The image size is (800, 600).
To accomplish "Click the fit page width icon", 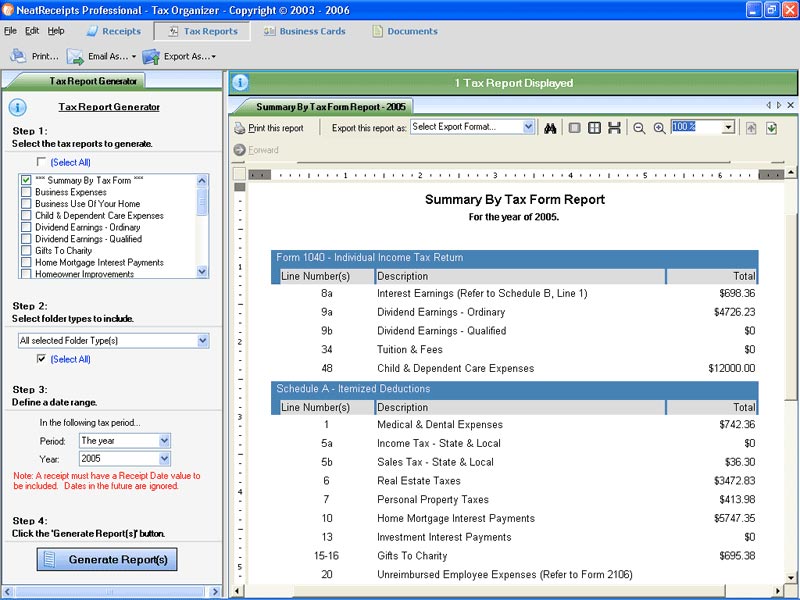I will click(614, 128).
